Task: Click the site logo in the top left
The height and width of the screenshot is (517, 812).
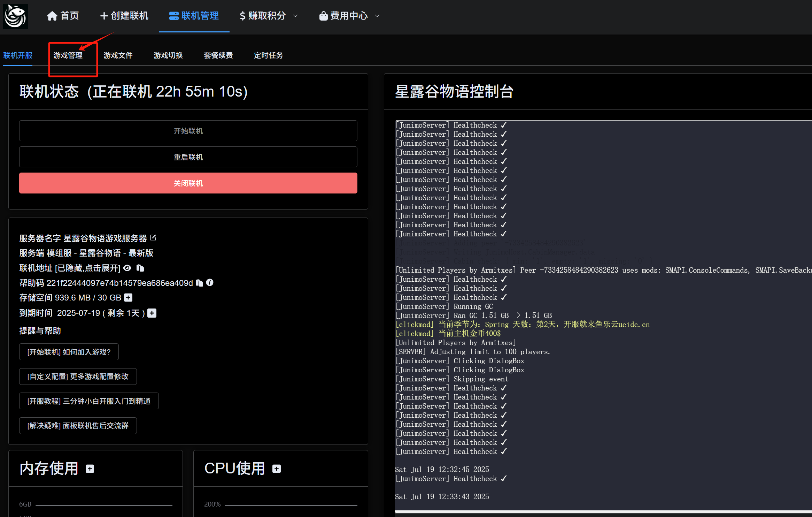Action: [15, 16]
